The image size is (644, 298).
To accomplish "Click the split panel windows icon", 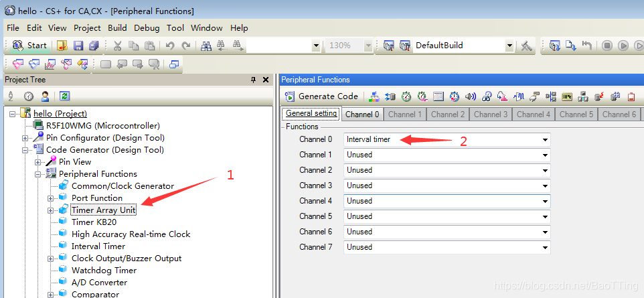I will click(x=174, y=64).
